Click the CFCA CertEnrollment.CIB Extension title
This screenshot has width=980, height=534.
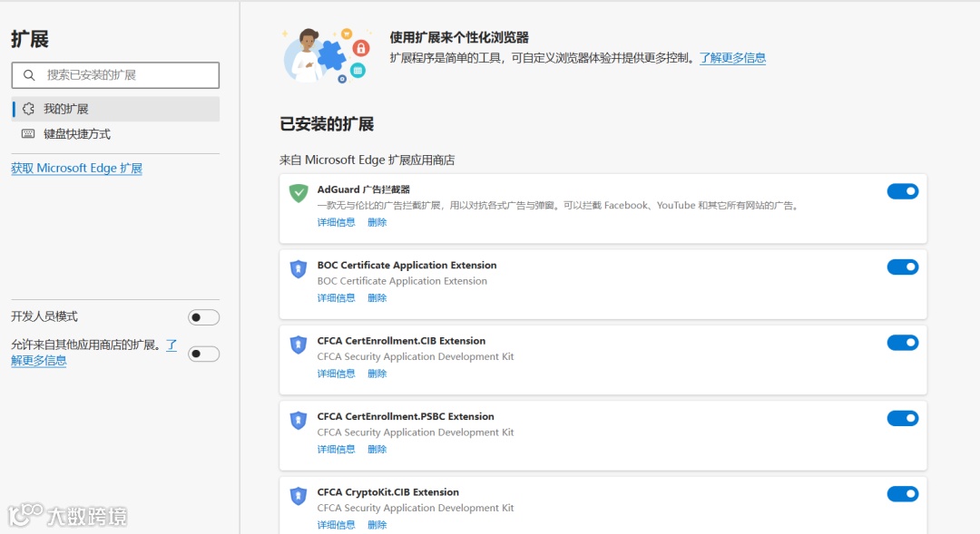401,340
